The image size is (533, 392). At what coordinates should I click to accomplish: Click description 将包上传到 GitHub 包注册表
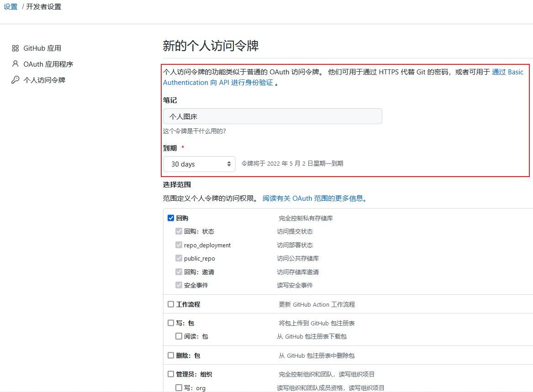click(x=317, y=323)
